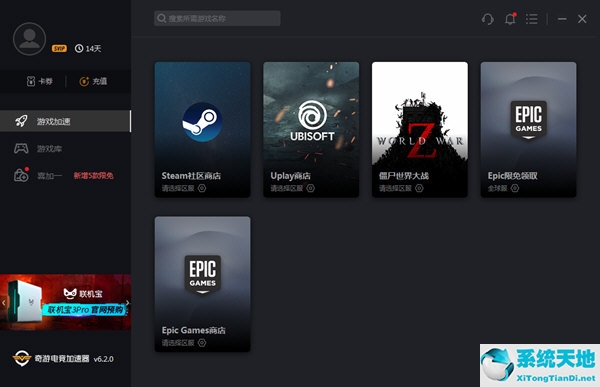This screenshot has height=387, width=600.
Task: Click the 奇游电竞加速器 name text
Action: (x=62, y=359)
